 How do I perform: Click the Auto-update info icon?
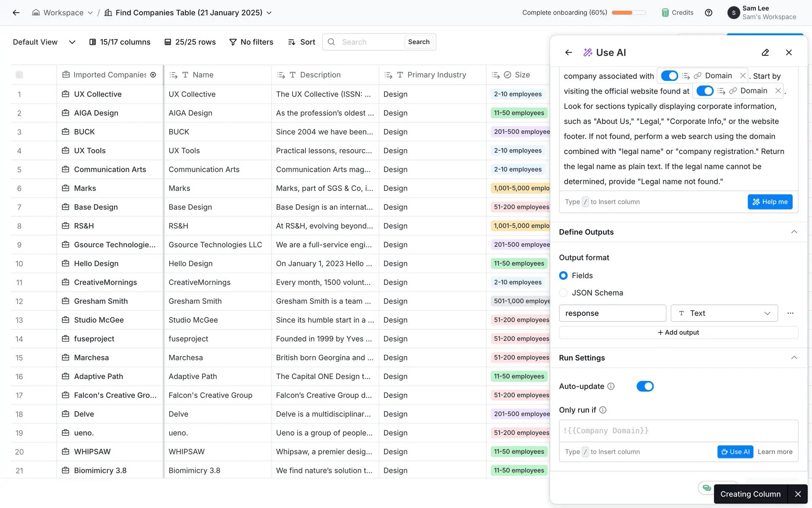(611, 387)
